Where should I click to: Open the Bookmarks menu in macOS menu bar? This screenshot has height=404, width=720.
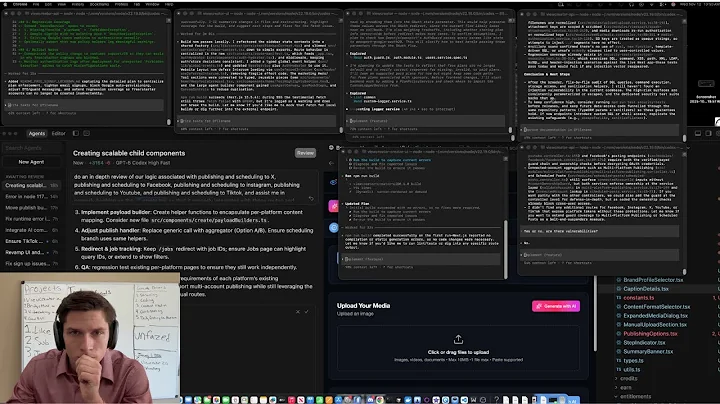point(99,4)
